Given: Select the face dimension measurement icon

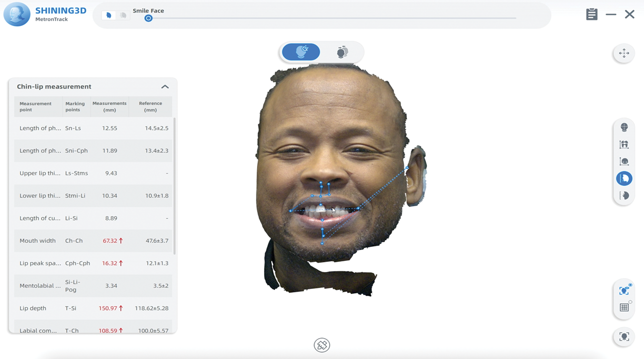Looking at the screenshot, I should 624,161.
